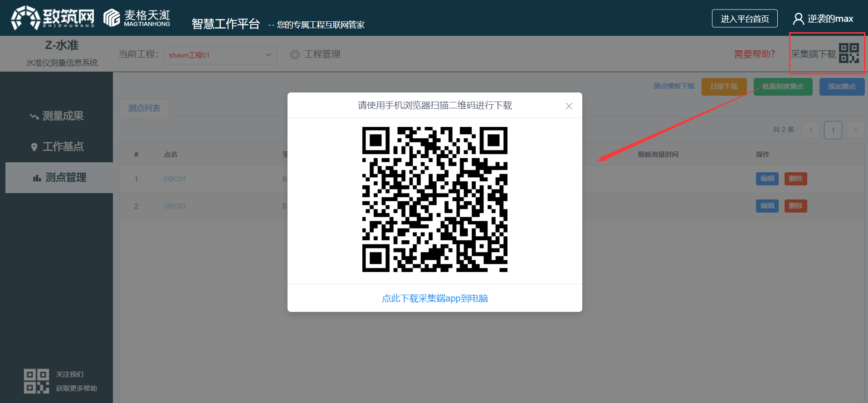Viewport: 868px width, 403px height.
Task: Click the 水准仪测量信息系统 subtitle
Action: 62,63
